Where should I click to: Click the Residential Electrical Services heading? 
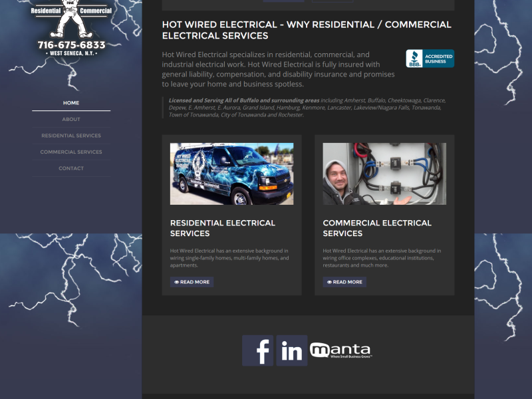coord(222,228)
